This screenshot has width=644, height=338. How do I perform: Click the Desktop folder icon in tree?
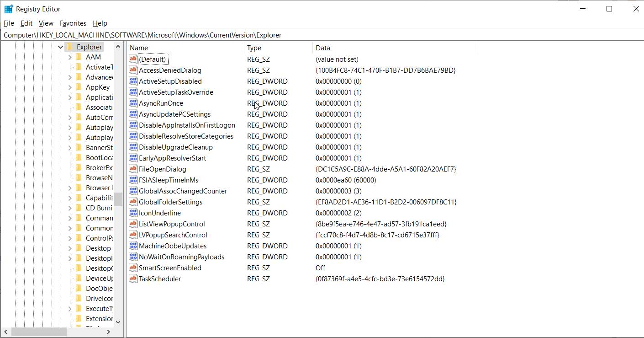click(x=79, y=248)
